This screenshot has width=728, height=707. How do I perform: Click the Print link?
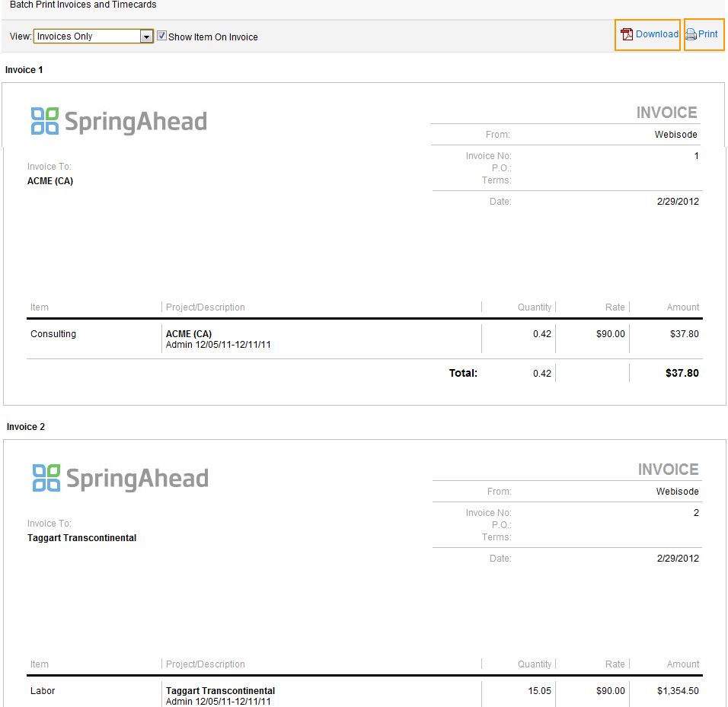[x=707, y=34]
